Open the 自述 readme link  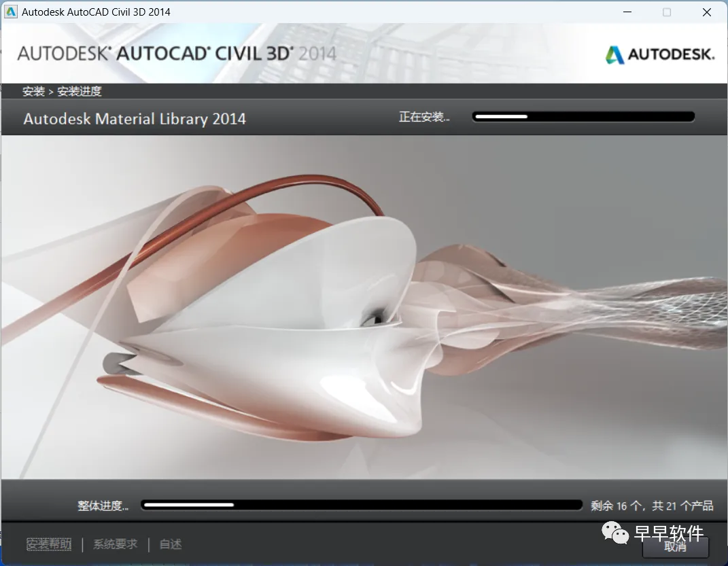[171, 544]
